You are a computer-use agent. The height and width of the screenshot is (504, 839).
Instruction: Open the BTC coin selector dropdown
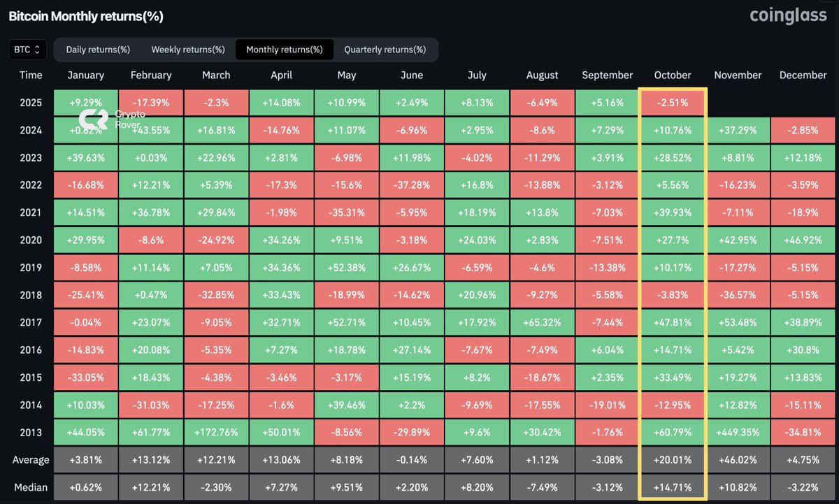27,49
